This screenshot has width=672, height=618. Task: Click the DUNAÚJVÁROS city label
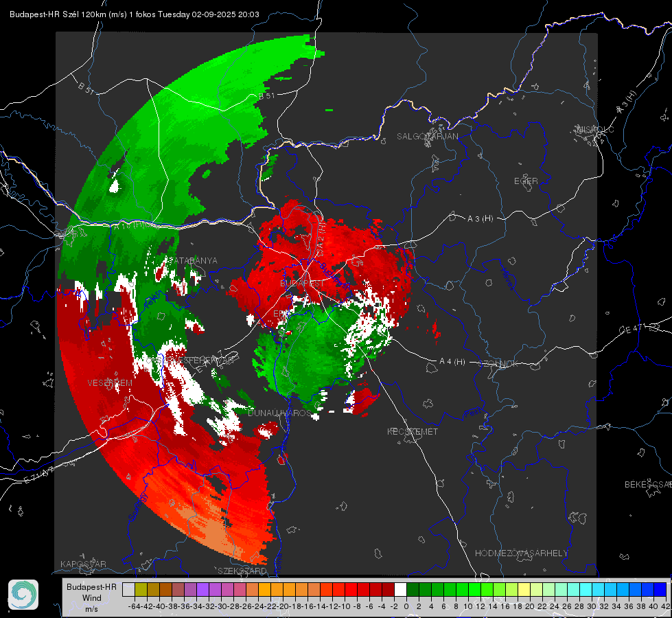click(x=279, y=413)
